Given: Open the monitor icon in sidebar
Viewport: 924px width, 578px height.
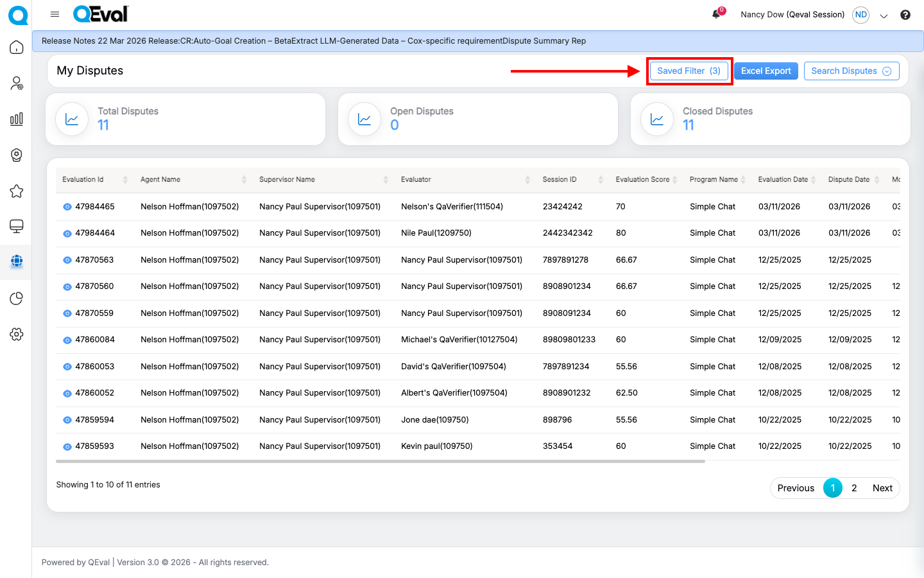Looking at the screenshot, I should [x=17, y=226].
